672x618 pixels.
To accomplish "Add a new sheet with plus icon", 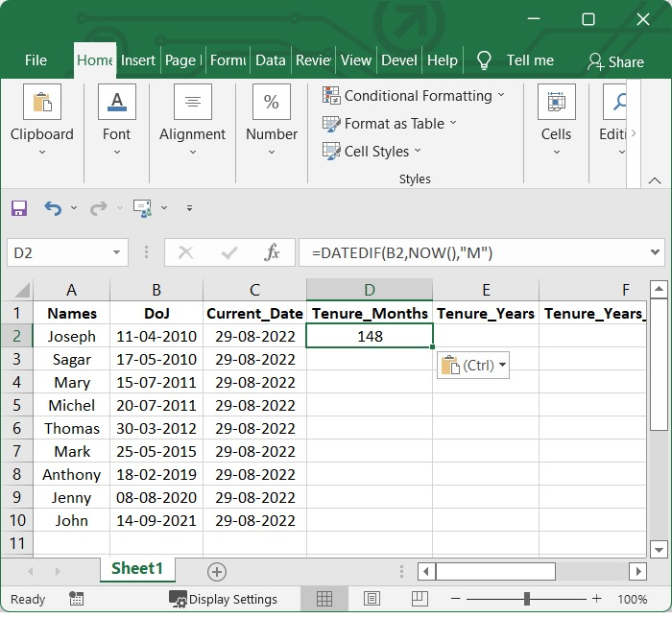I will point(217,572).
